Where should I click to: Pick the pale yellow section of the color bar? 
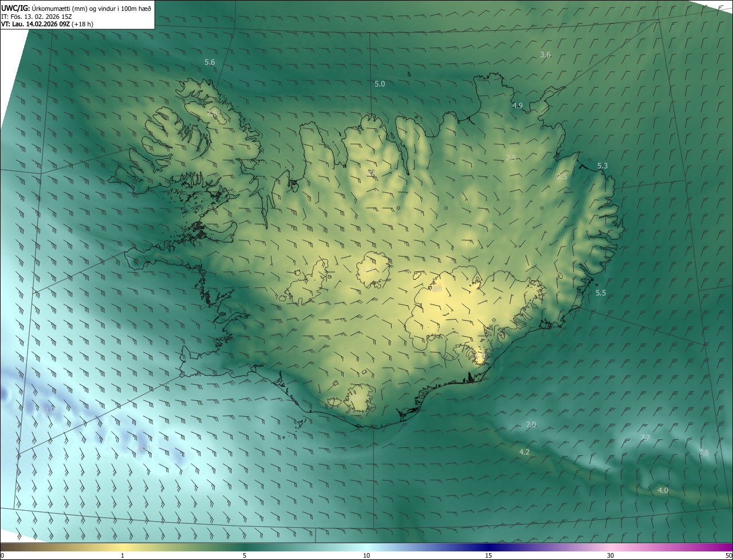(x=123, y=547)
